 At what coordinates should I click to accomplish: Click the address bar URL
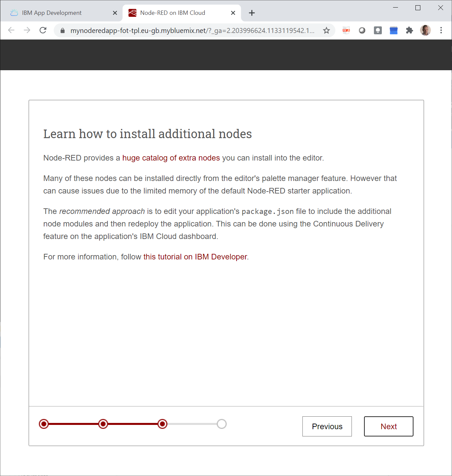click(x=192, y=31)
